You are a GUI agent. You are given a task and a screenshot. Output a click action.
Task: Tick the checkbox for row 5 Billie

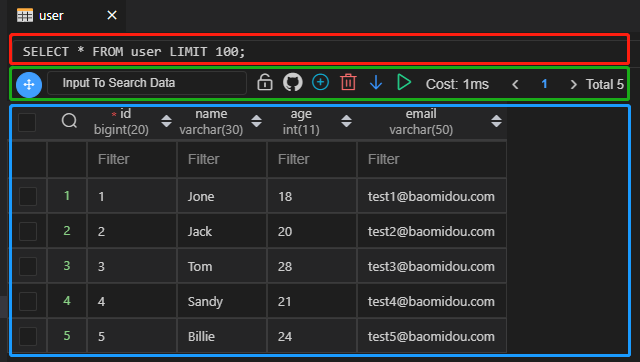point(28,336)
